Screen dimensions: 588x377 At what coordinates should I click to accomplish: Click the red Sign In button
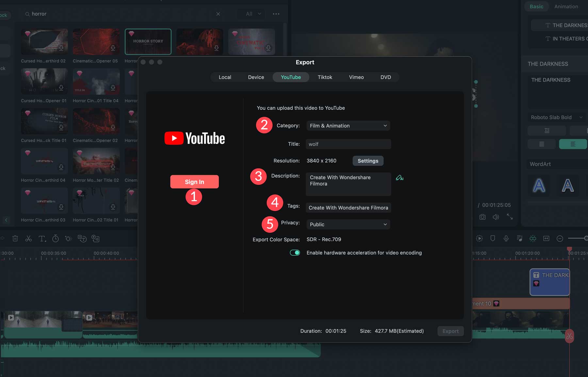click(x=194, y=182)
